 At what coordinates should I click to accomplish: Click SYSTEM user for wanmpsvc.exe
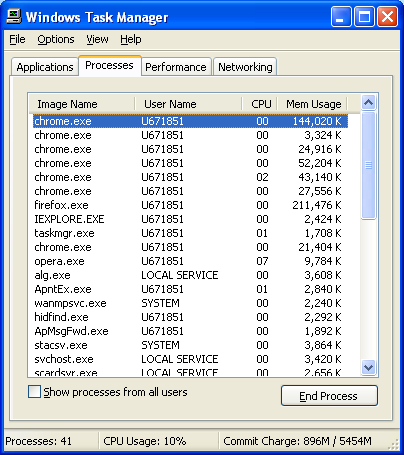[160, 303]
